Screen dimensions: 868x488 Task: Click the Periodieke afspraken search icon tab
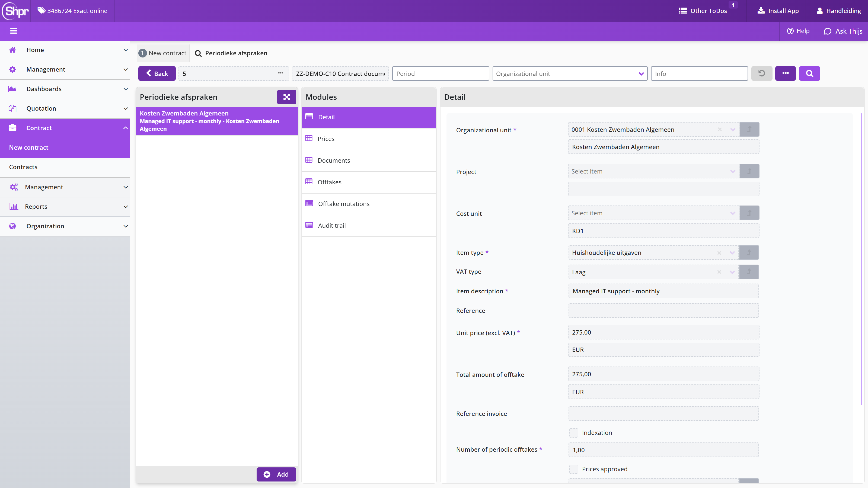231,53
